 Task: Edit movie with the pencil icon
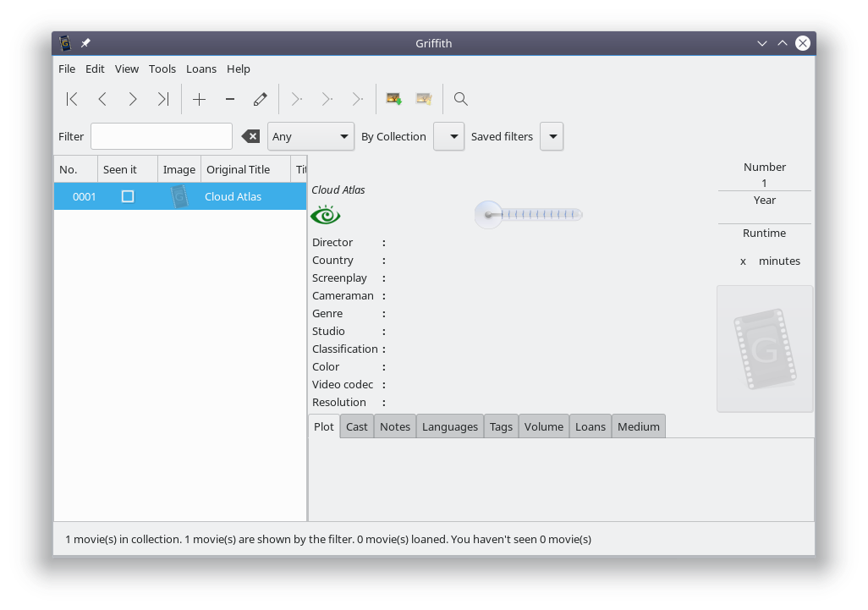point(260,100)
